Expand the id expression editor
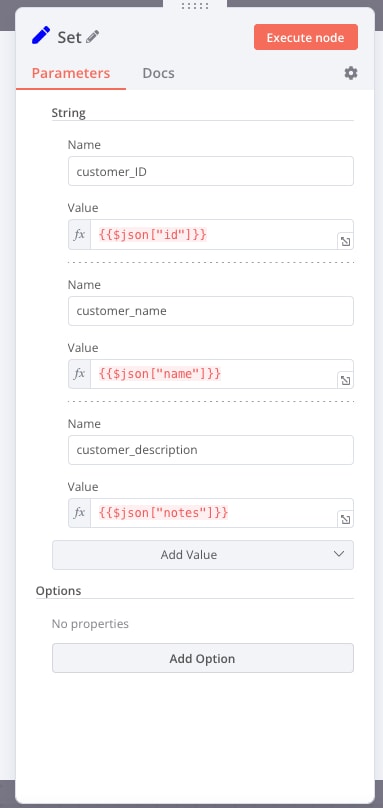The width and height of the screenshot is (383, 808). (345, 241)
